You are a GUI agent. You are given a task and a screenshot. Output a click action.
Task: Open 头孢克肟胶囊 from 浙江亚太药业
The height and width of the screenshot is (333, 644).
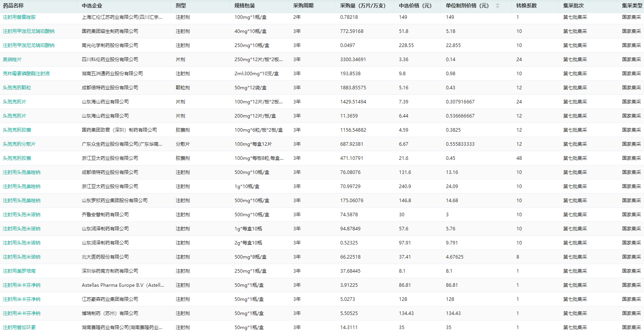[17, 158]
